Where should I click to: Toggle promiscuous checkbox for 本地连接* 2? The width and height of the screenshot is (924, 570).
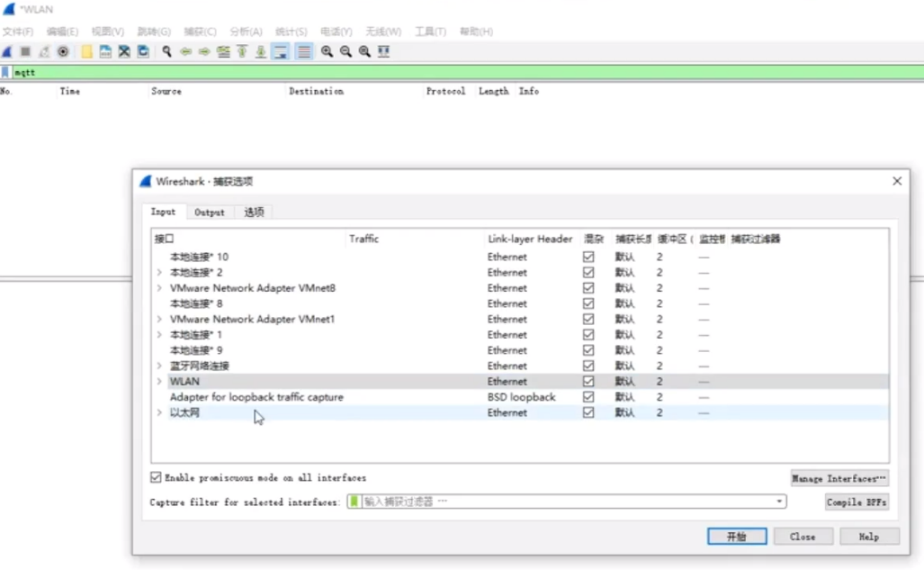click(x=588, y=273)
